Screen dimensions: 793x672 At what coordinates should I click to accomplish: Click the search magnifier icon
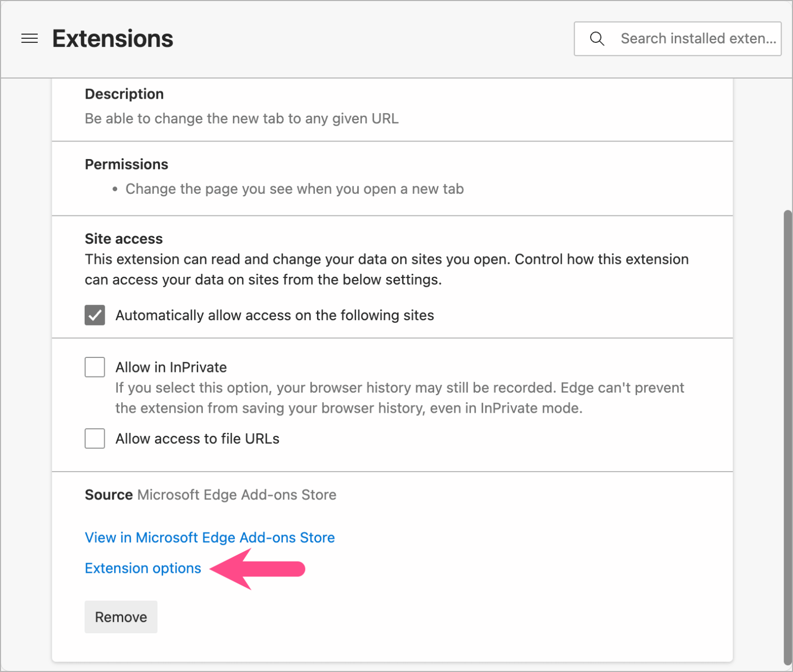(597, 38)
